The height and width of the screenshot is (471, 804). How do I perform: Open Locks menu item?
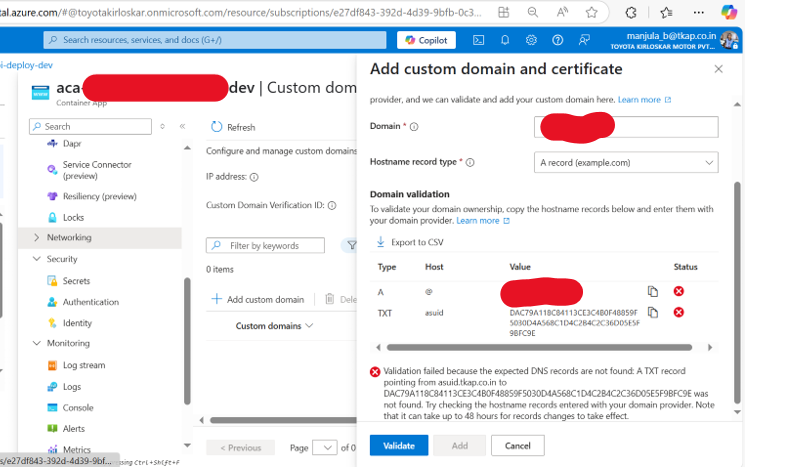pos(73,217)
